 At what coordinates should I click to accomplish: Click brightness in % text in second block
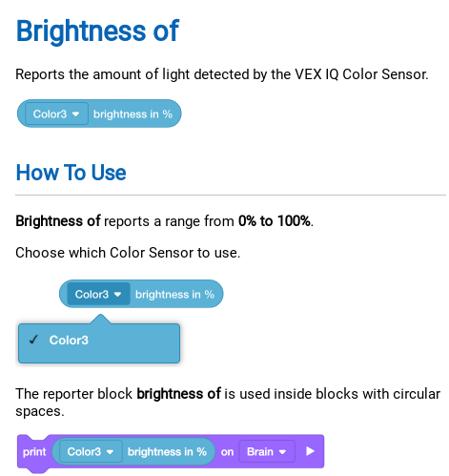174,295
